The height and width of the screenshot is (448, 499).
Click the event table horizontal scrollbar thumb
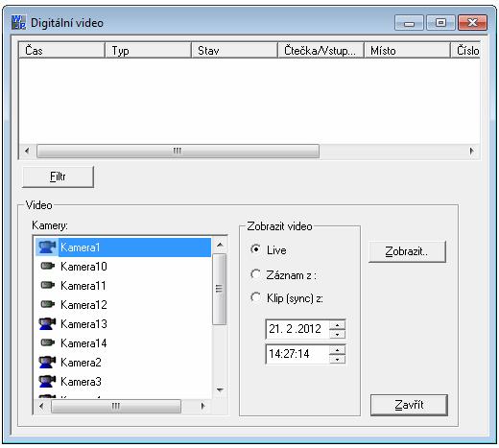[x=178, y=151]
